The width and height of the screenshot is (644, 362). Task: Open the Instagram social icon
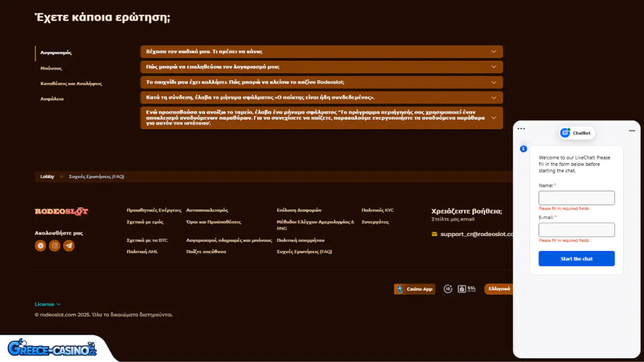[54, 246]
